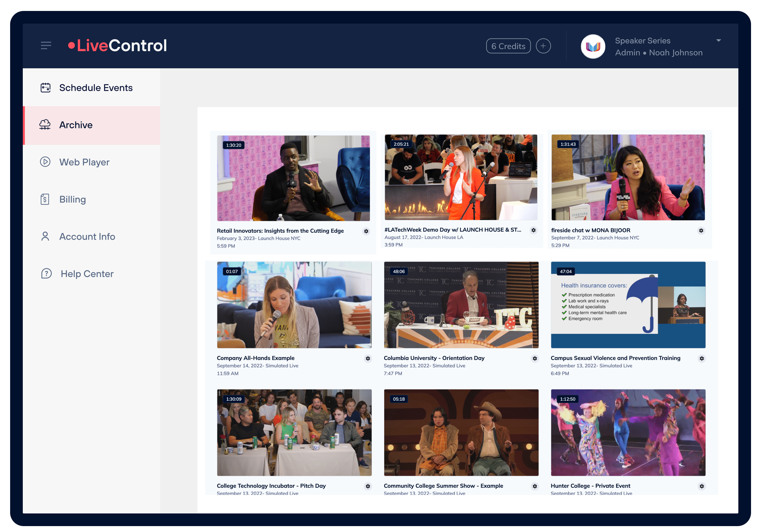Open the Account Info page

coord(87,236)
